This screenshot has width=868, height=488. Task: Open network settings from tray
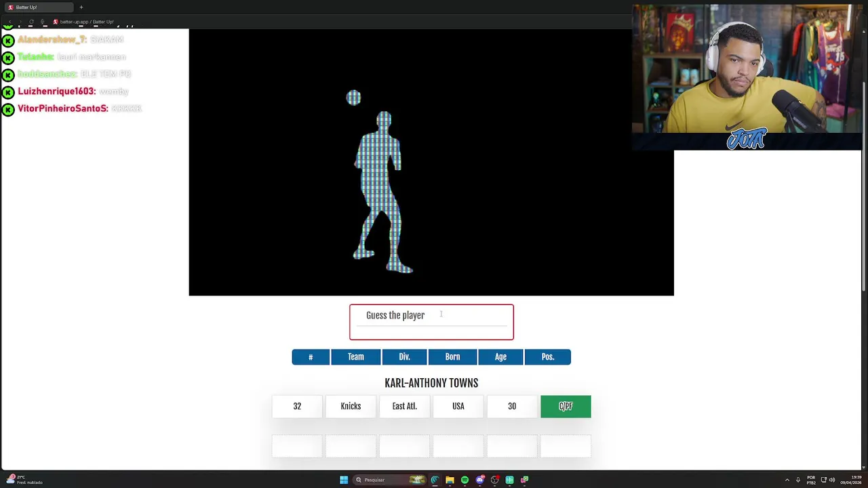click(824, 480)
